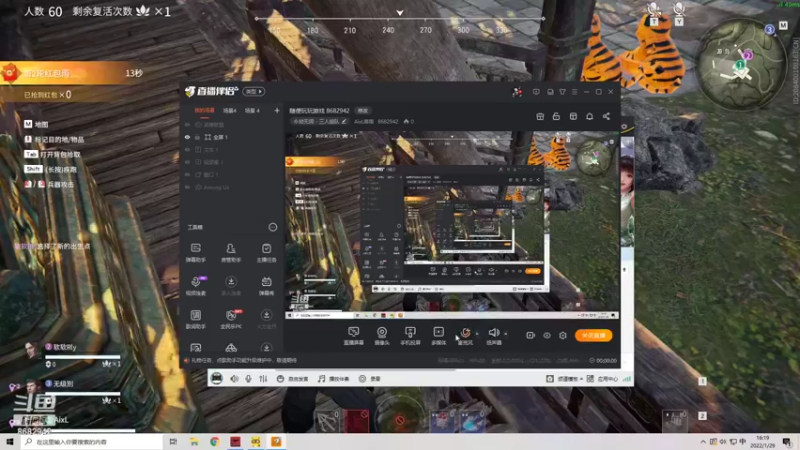Image resolution: width=800 pixels, height=450 pixels.
Task: Add a new scene with the plus button
Action: 277,110
